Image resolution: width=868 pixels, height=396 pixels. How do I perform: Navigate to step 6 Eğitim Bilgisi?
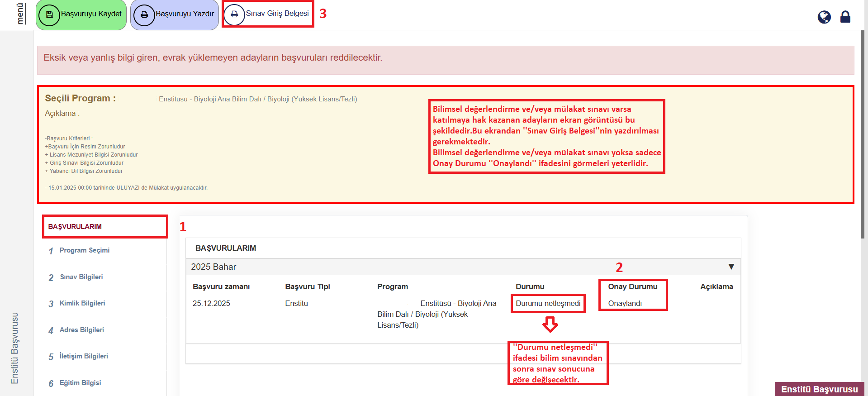tap(81, 383)
